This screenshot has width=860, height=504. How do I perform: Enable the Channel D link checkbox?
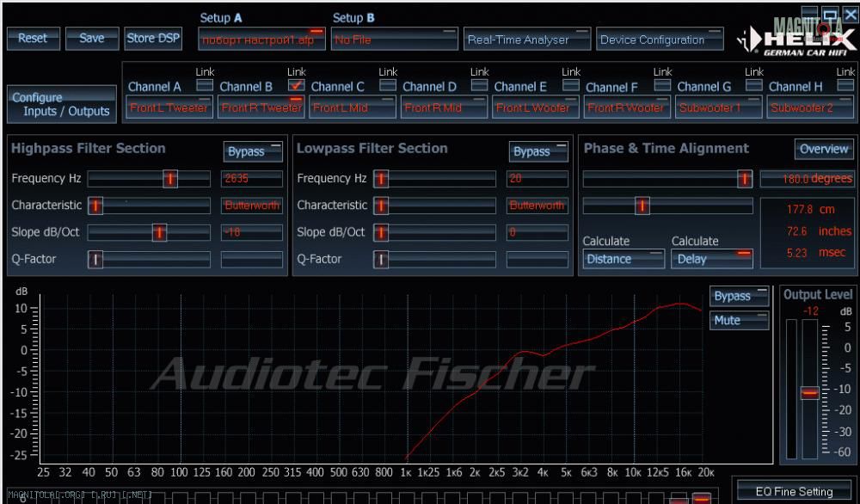[480, 85]
